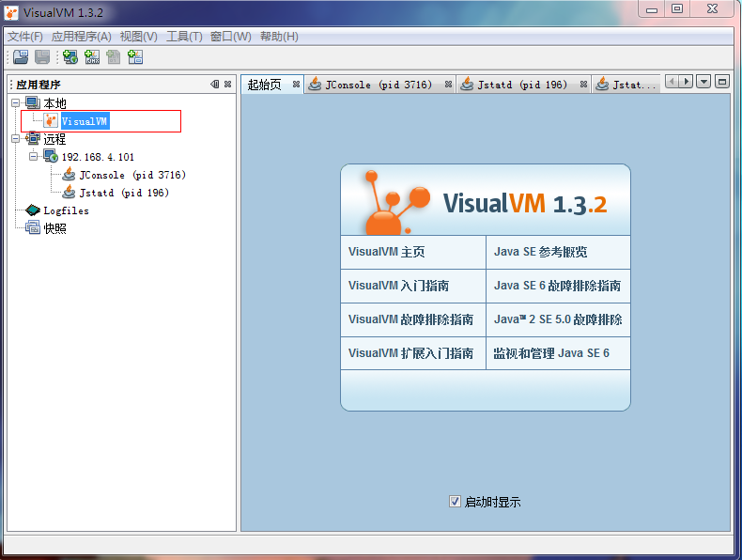This screenshot has width=742, height=560.
Task: Click the greyed Save toolbar icon
Action: pos(42,57)
